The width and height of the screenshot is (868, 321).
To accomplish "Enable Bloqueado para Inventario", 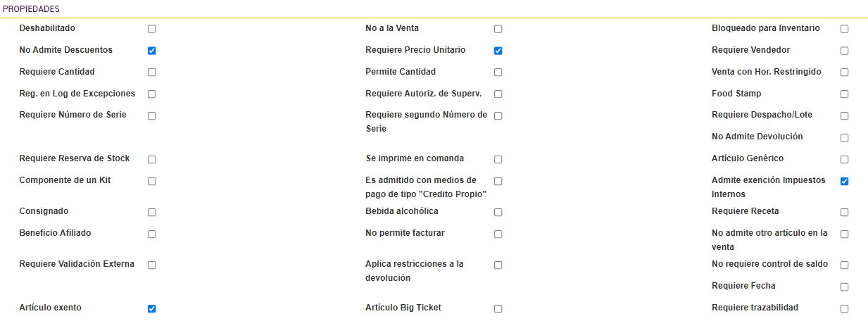I will pyautogui.click(x=845, y=29).
